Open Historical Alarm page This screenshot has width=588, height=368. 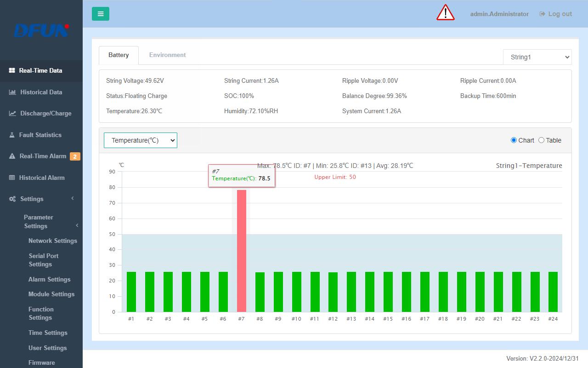41,178
